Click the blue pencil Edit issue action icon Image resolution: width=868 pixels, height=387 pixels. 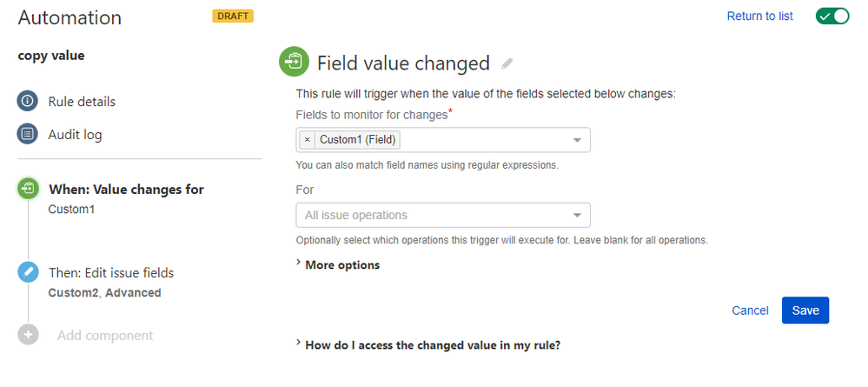(28, 272)
